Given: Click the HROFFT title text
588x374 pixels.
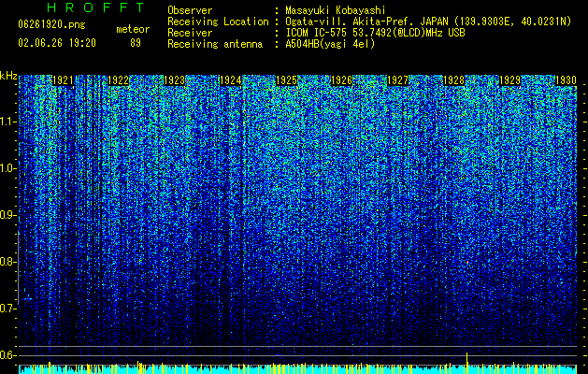Looking at the screenshot, I should point(96,7).
